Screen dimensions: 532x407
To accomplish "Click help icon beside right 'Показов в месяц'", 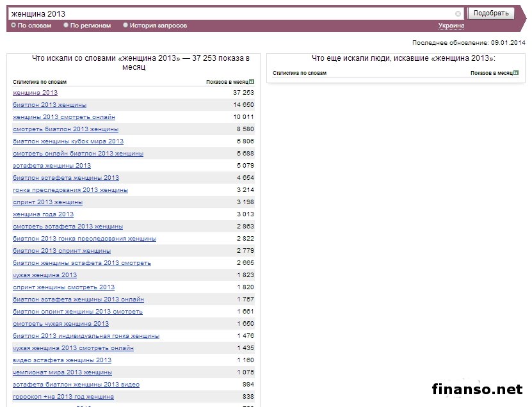I will coord(516,73).
